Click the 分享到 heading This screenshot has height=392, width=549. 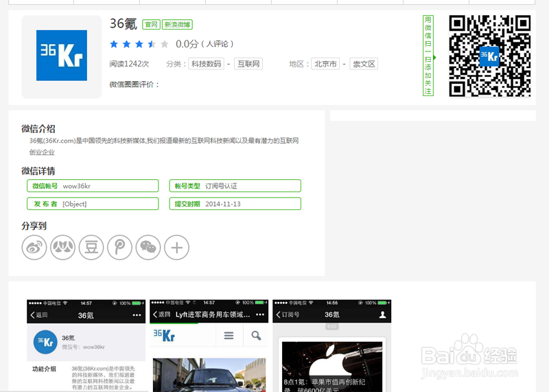[x=34, y=226]
